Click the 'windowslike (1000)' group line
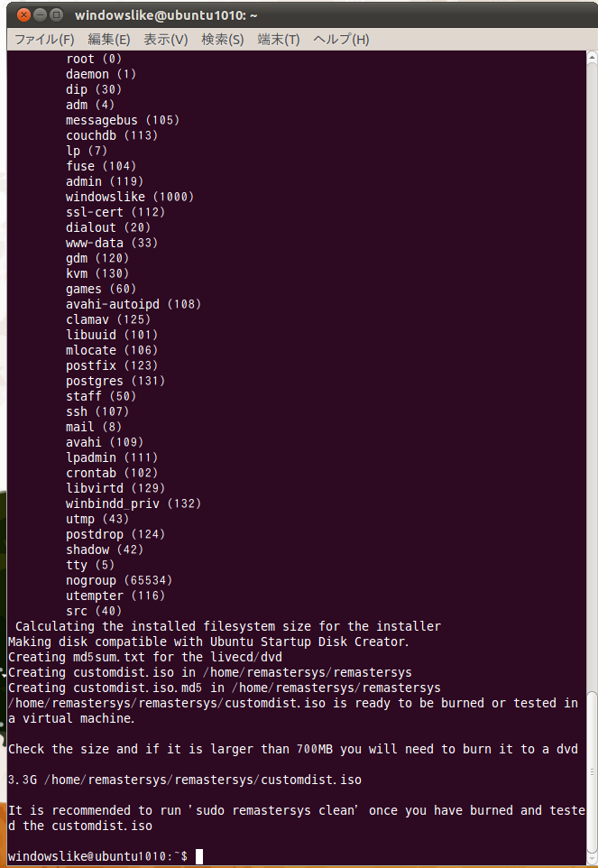 click(x=130, y=197)
